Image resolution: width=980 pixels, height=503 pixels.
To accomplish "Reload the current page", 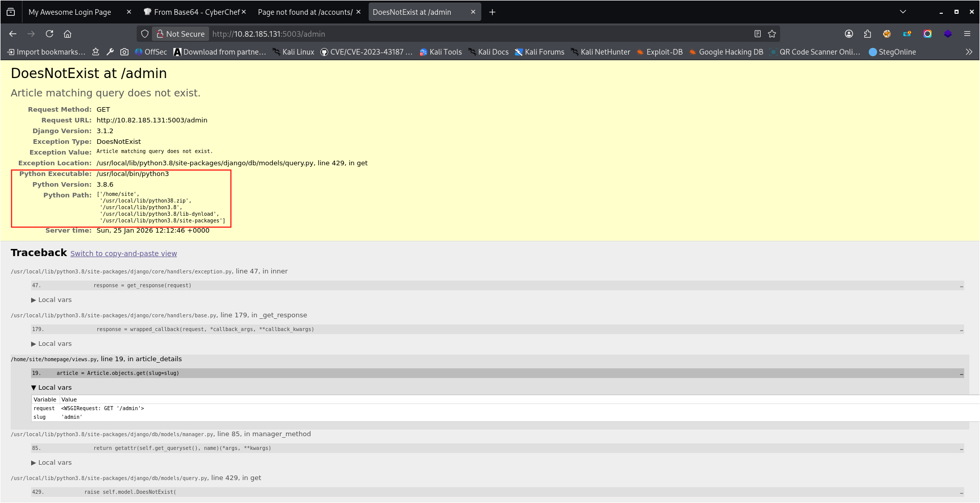I will tap(49, 34).
